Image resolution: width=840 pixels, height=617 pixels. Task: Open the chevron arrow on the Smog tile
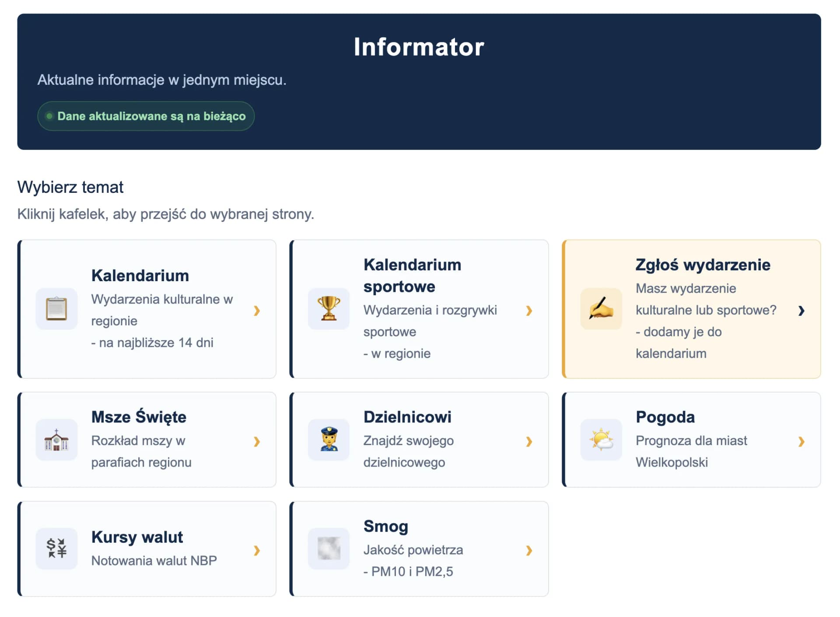pyautogui.click(x=529, y=550)
